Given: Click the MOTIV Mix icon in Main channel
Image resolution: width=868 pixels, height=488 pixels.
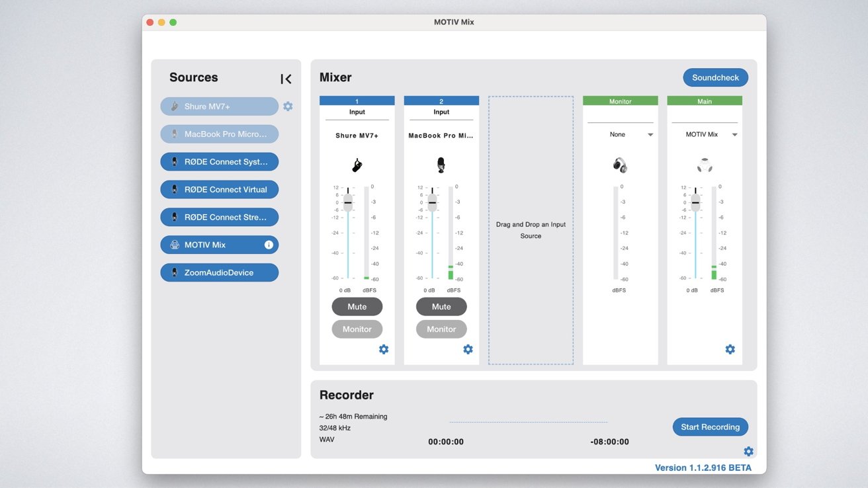Looking at the screenshot, I should click(705, 165).
